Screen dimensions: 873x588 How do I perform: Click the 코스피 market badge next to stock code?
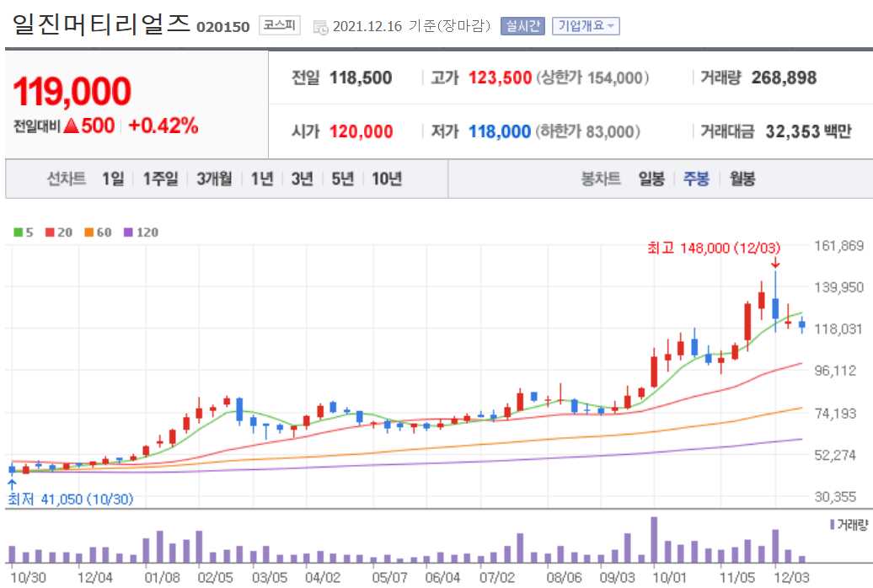click(x=278, y=25)
